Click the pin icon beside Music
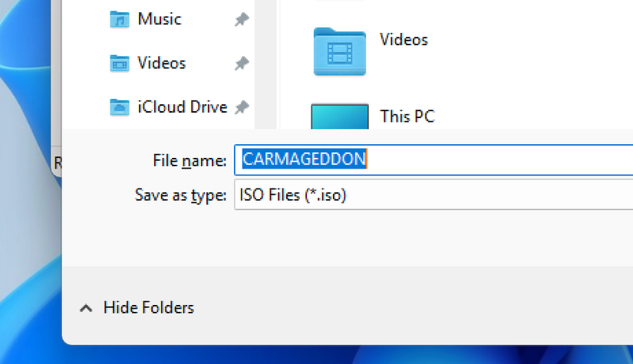 coord(241,20)
